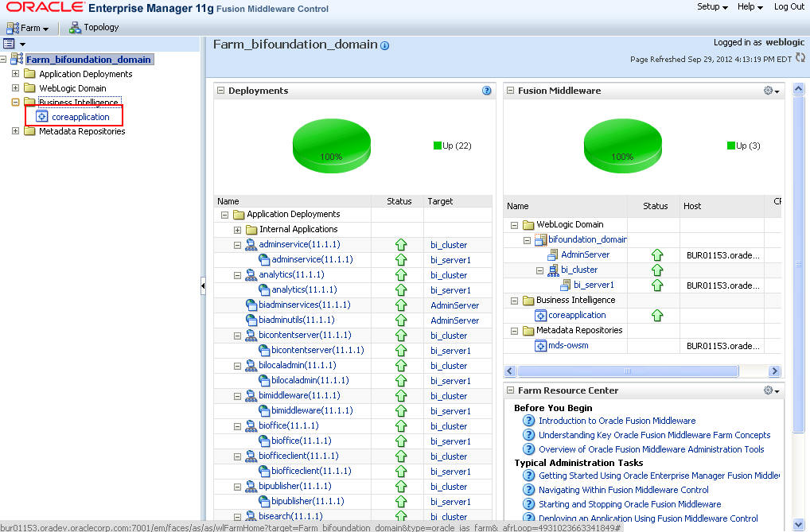Open the Fusion Middleware panel personalization gear
This screenshot has width=810, height=532.
769,90
